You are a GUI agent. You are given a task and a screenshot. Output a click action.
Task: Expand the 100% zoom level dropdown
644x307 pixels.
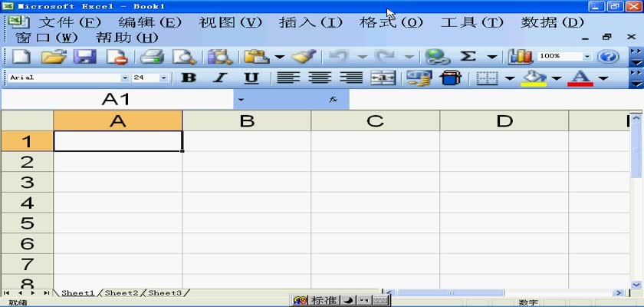point(587,57)
